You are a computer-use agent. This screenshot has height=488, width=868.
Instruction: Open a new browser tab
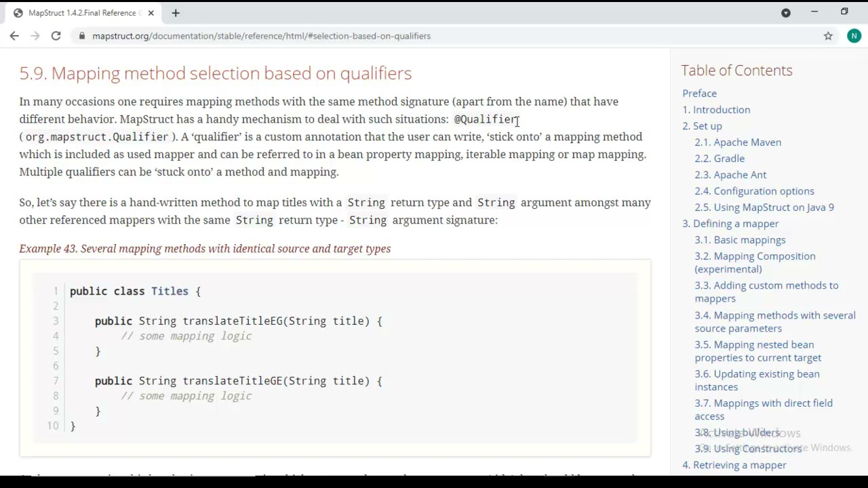click(x=176, y=13)
